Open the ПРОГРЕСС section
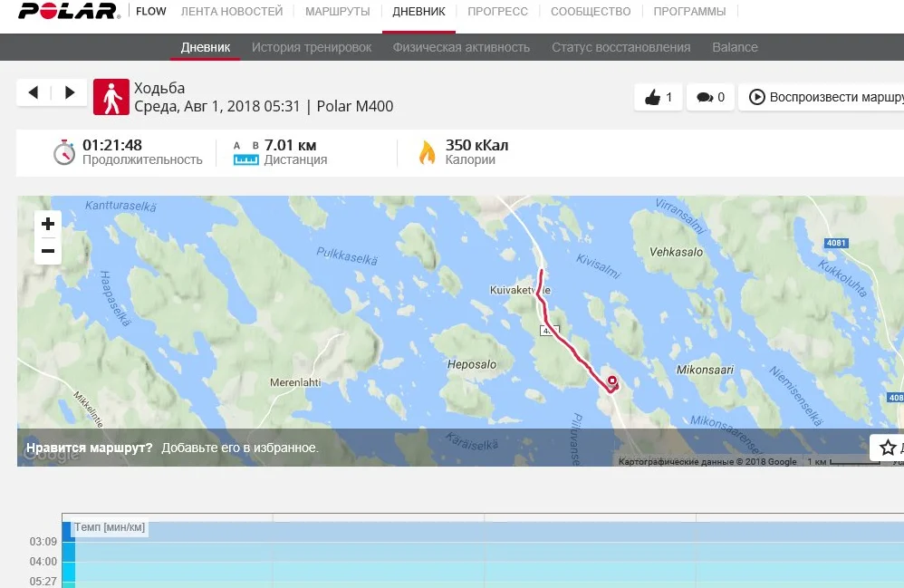This screenshot has width=904, height=588. pyautogui.click(x=497, y=12)
